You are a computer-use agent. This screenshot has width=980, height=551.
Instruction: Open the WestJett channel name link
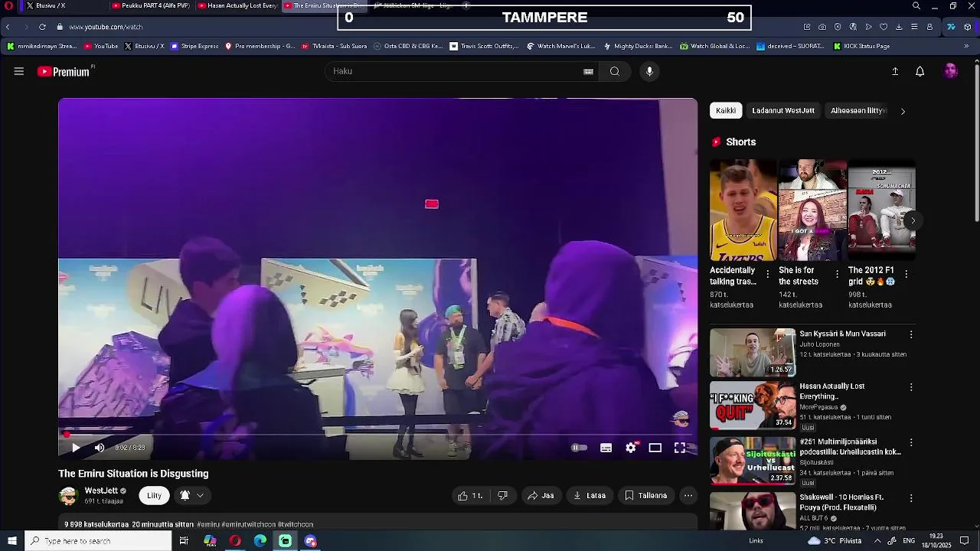pyautogui.click(x=101, y=491)
